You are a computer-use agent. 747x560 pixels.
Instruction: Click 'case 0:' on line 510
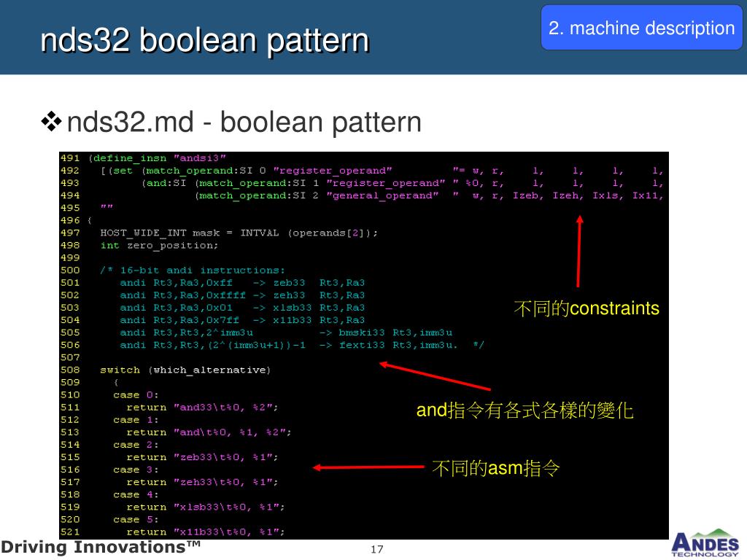pos(136,394)
